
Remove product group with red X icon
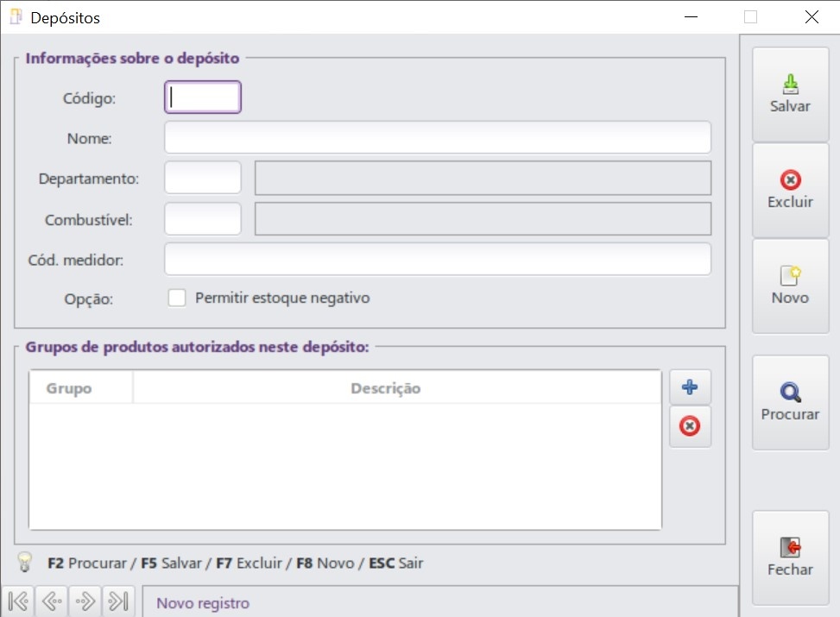point(690,426)
